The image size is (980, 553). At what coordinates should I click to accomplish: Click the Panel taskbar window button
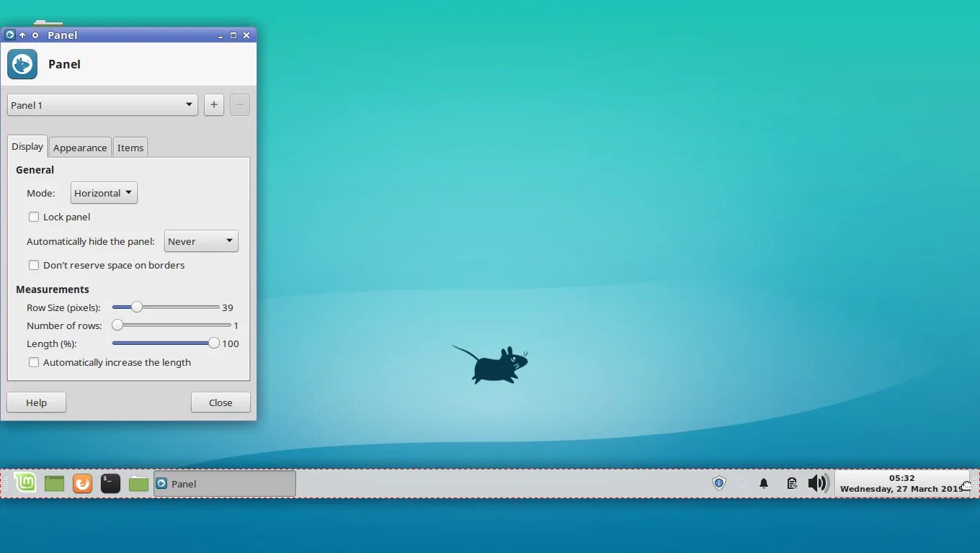tap(224, 484)
